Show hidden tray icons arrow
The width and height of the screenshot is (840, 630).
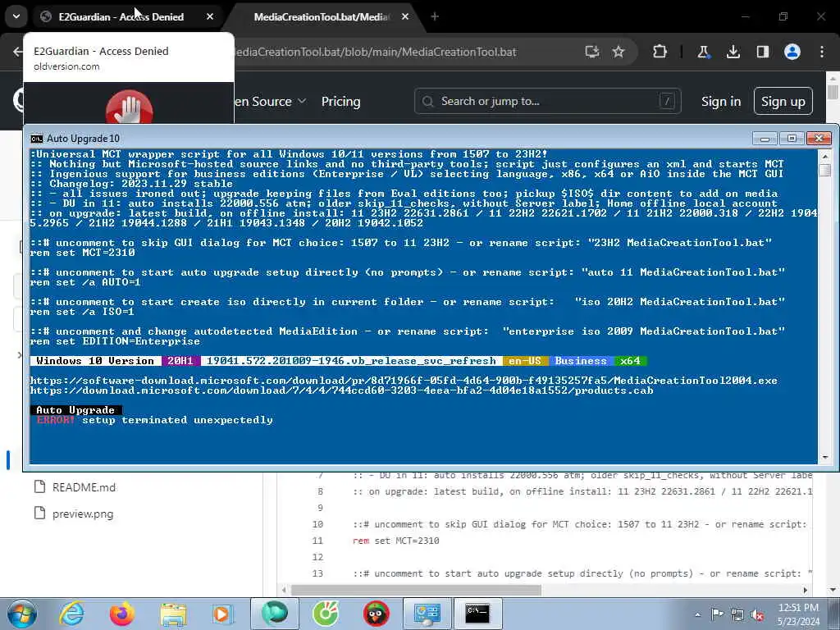(x=698, y=614)
